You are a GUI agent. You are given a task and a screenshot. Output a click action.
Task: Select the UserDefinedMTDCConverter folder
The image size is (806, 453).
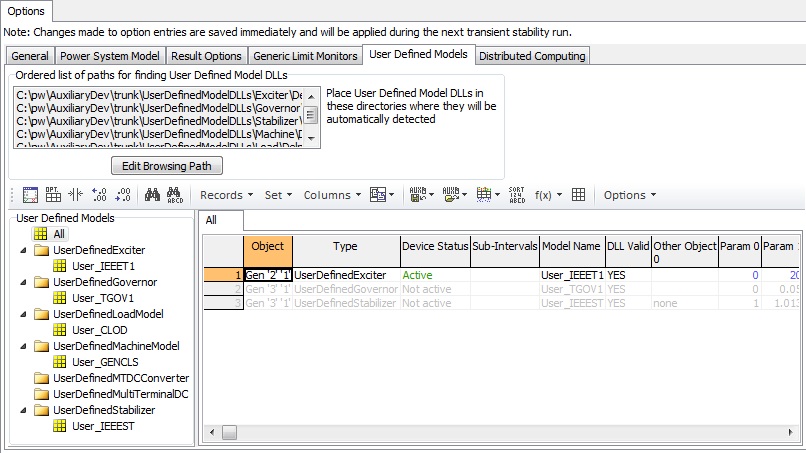120,378
